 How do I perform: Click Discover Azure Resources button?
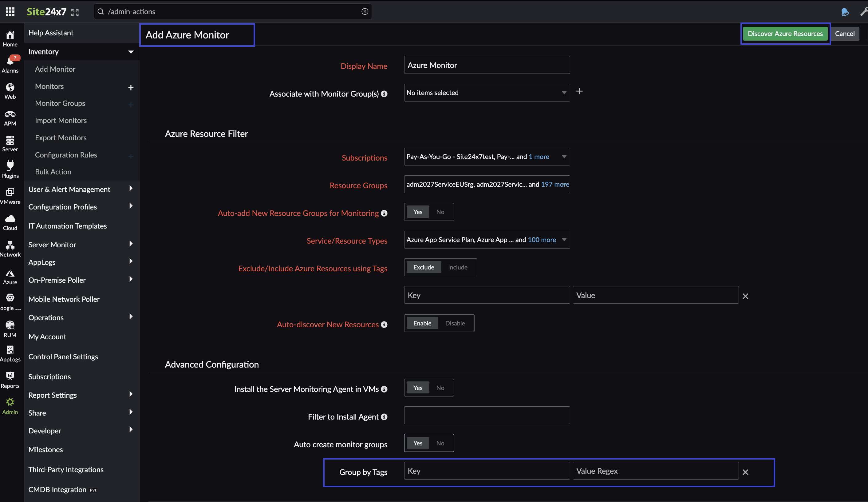(785, 34)
